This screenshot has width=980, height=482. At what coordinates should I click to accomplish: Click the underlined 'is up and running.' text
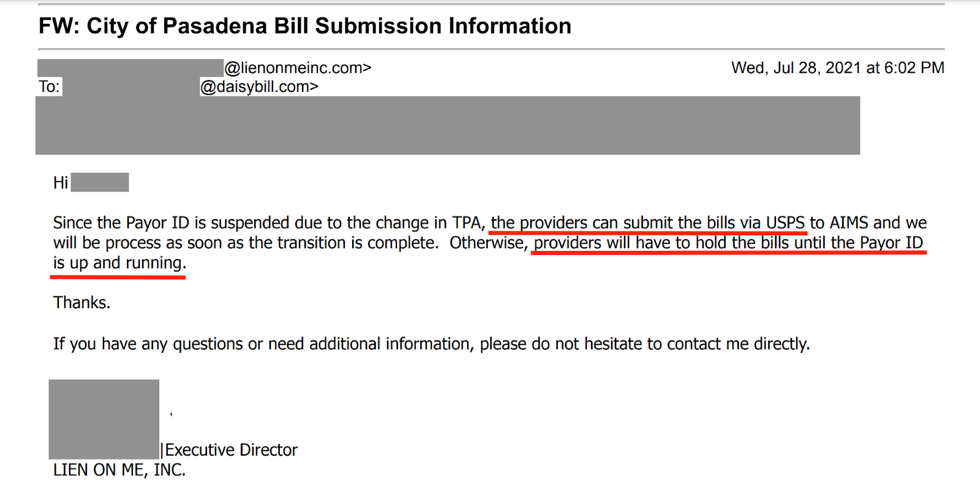click(x=119, y=263)
